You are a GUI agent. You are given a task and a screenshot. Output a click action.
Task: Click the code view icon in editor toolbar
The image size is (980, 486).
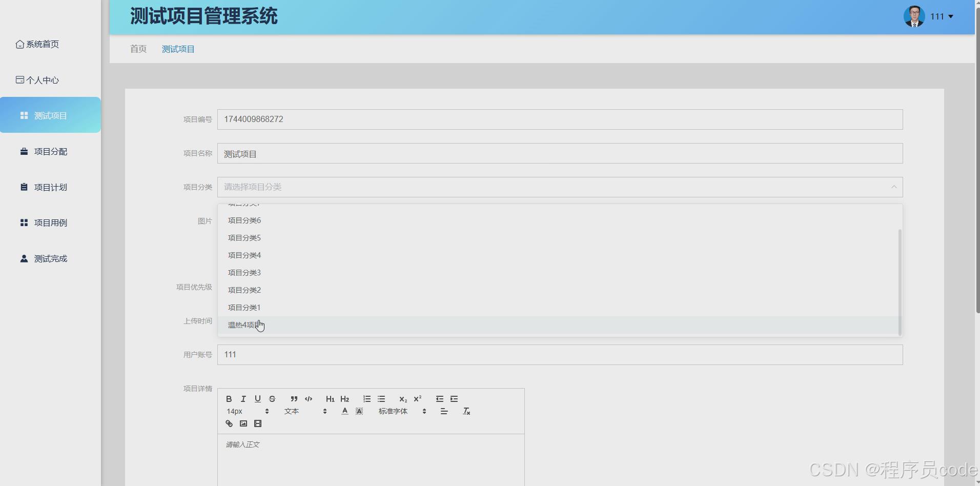[x=309, y=399]
